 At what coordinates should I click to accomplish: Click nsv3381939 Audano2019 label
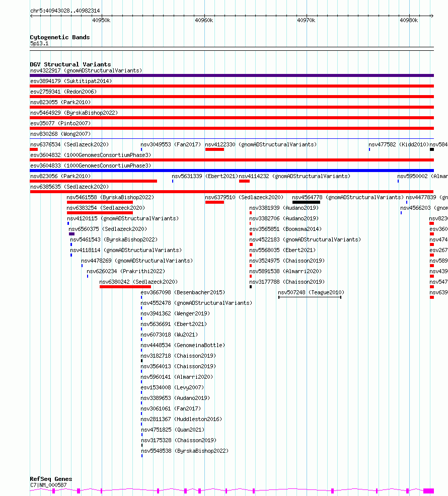point(284,208)
